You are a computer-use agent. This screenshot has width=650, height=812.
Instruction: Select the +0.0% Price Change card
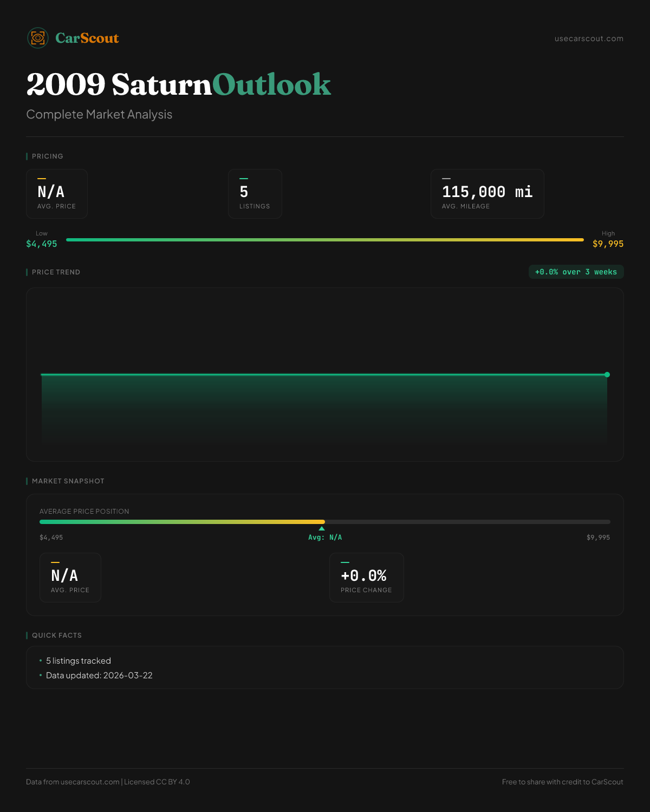[366, 578]
